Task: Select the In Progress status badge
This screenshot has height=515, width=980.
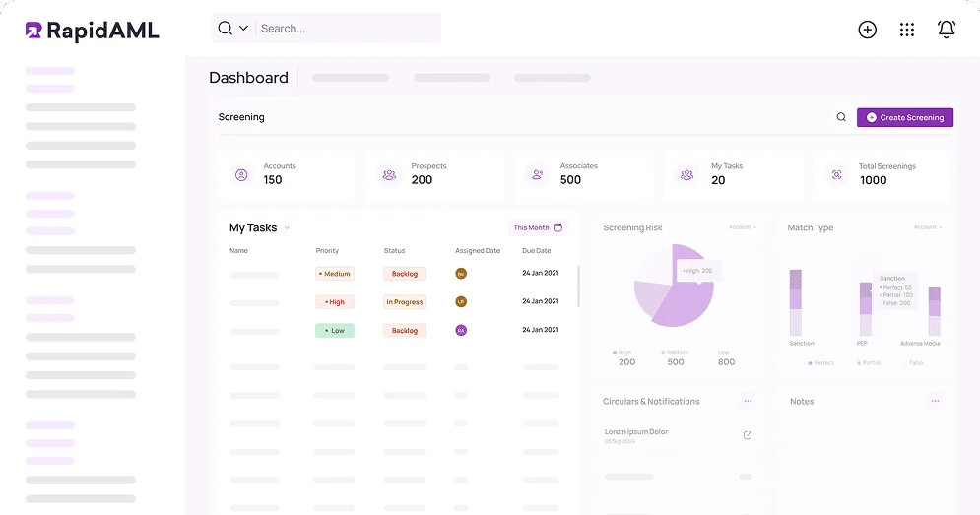Action: (404, 302)
